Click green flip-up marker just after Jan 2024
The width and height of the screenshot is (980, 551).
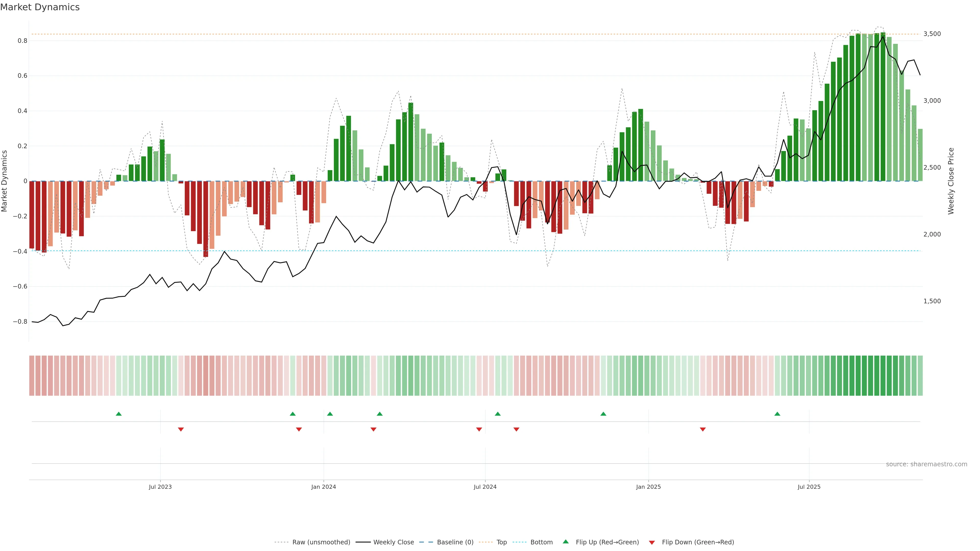(x=330, y=414)
